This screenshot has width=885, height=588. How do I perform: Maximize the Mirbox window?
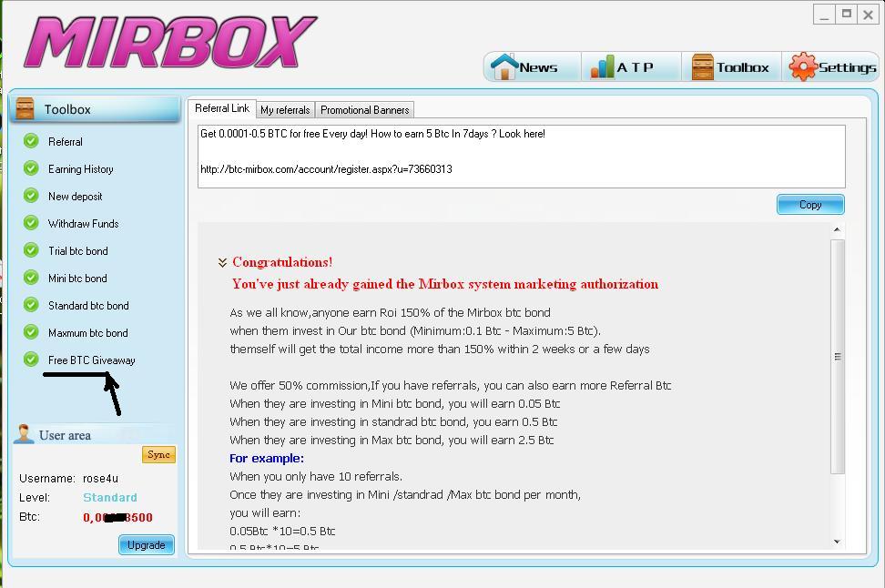846,15
